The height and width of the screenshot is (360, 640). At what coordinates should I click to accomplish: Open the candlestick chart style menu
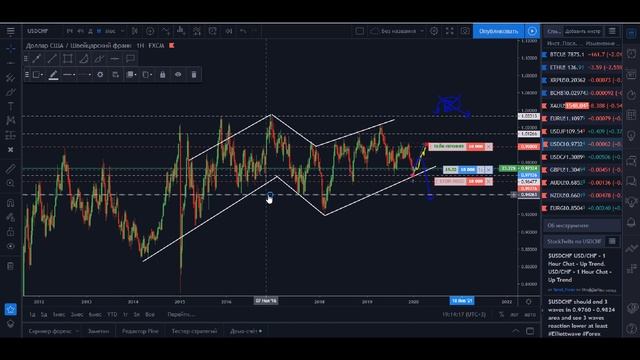coord(135,31)
